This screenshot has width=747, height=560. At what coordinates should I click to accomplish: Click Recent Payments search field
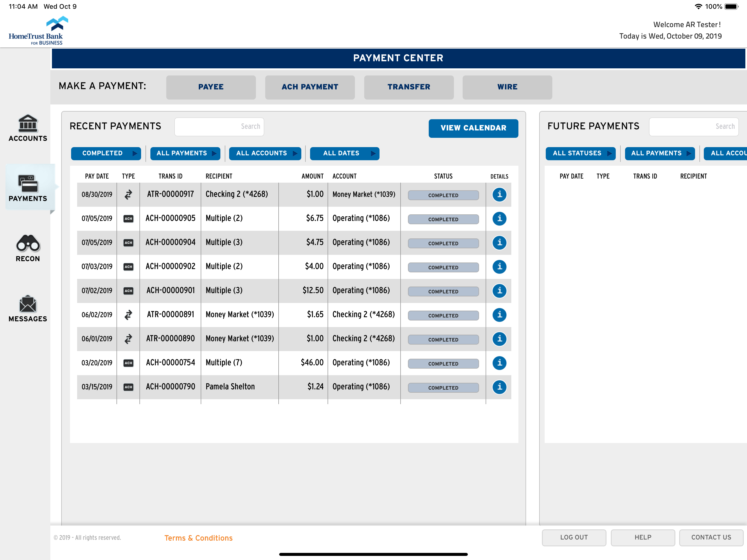pyautogui.click(x=219, y=127)
